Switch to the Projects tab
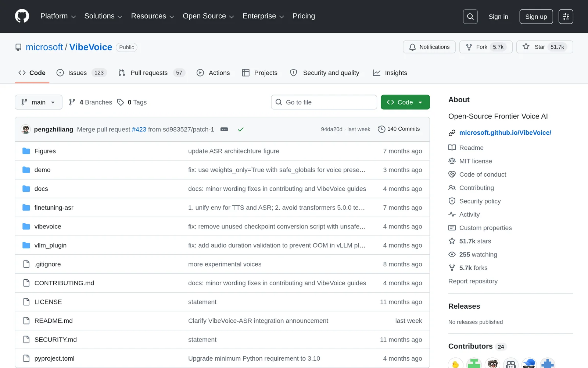 pyautogui.click(x=260, y=73)
